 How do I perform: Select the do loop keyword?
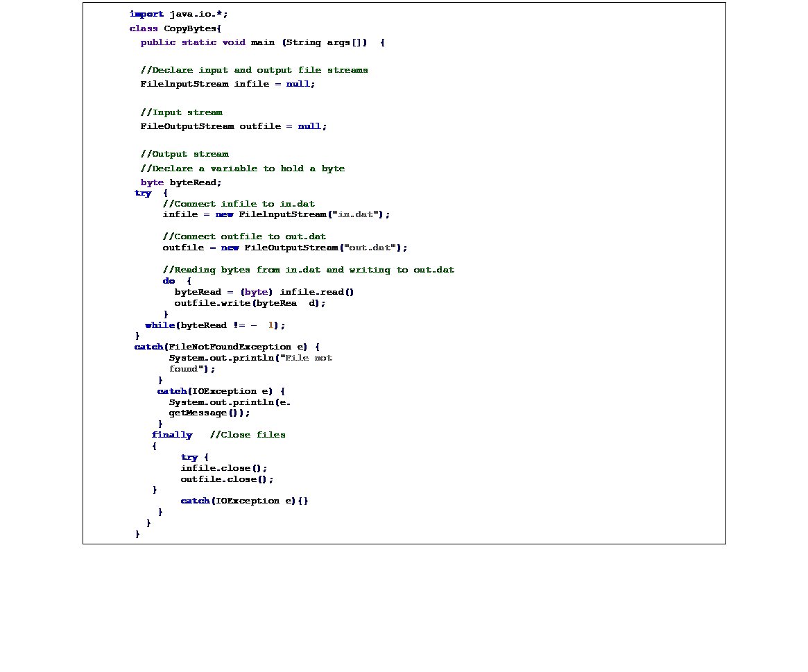[169, 280]
